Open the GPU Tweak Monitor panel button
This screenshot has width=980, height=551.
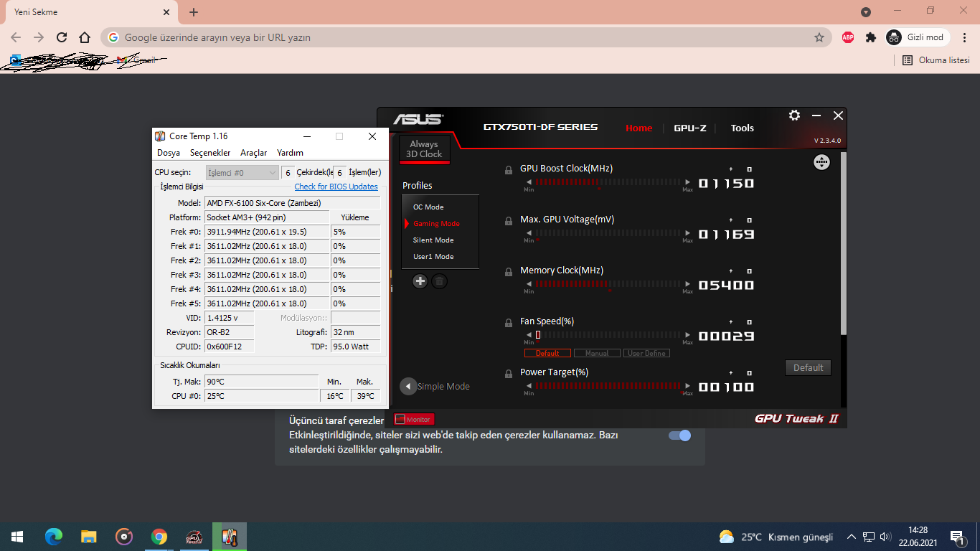click(414, 420)
